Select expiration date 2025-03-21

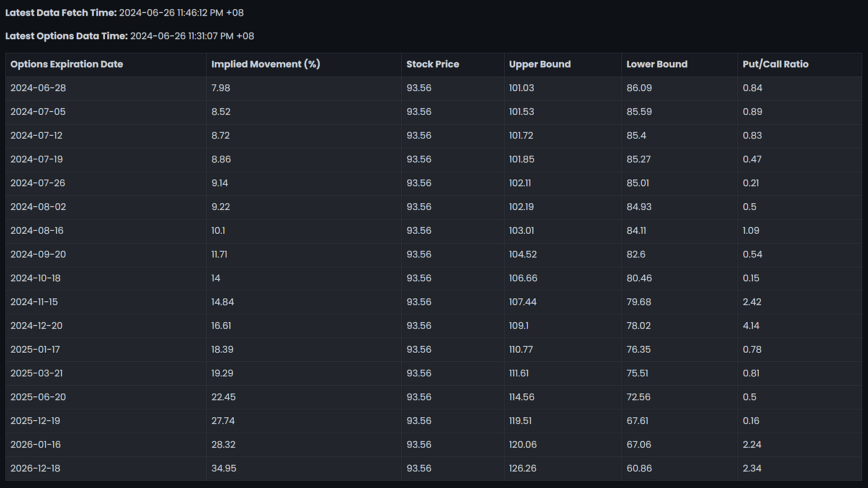click(x=37, y=373)
